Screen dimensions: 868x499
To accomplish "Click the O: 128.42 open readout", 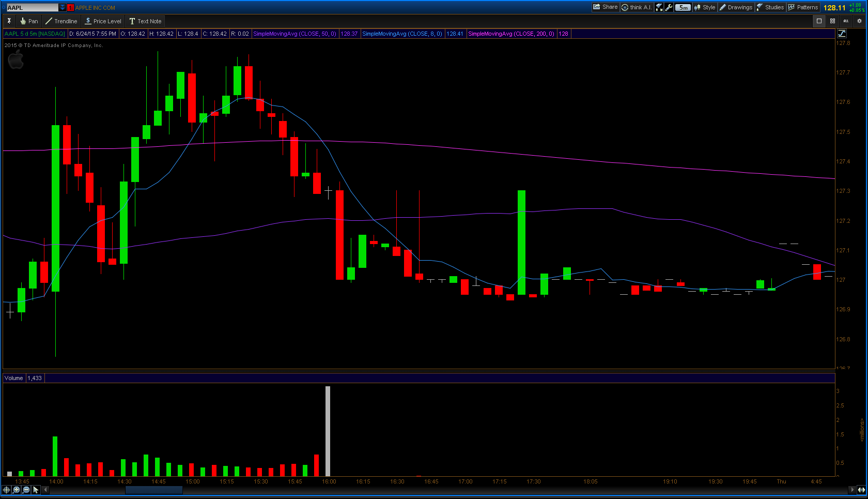I will pos(133,34).
